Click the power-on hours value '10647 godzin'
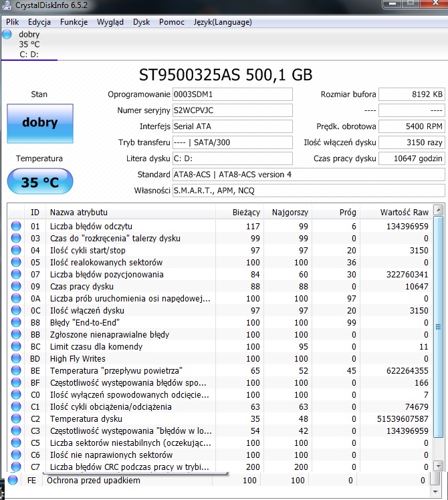Image resolution: width=448 pixels, height=500 pixels. (412, 158)
